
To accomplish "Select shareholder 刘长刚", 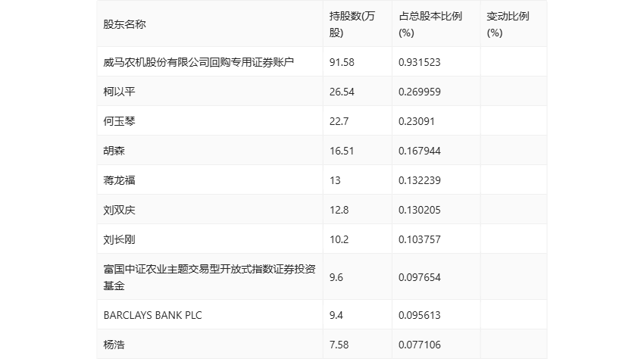I will 119,239.
